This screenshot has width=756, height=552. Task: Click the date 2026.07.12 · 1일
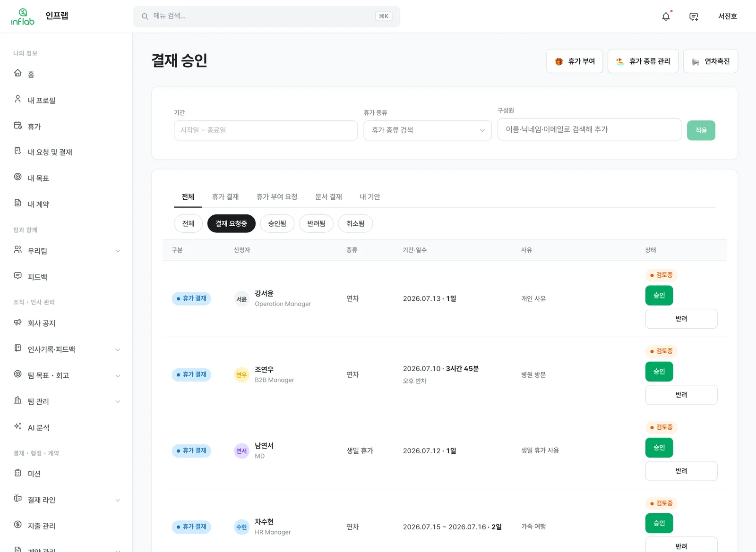[x=430, y=451]
